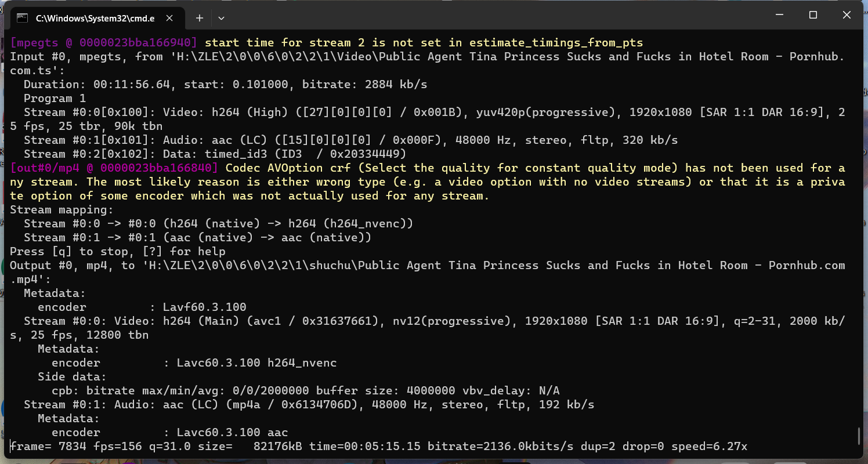The width and height of the screenshot is (868, 464).
Task: Close the Windows Terminal window
Action: [x=847, y=14]
